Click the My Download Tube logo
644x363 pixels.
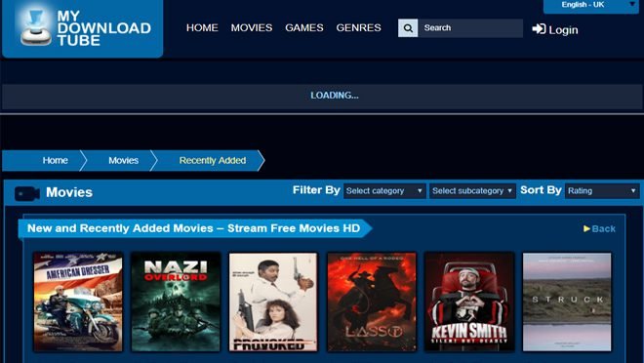coord(82,28)
